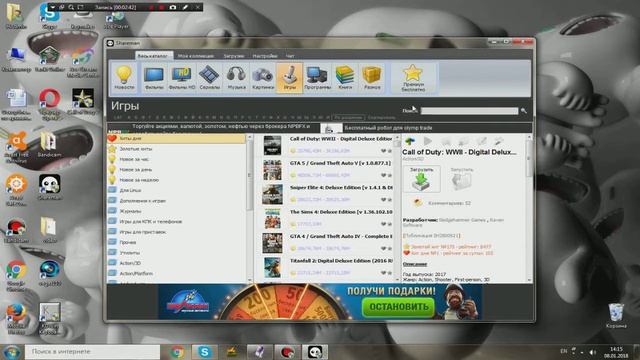The height and width of the screenshot is (360, 640).
Task: Click the Поиск search input field
Action: tap(469, 111)
